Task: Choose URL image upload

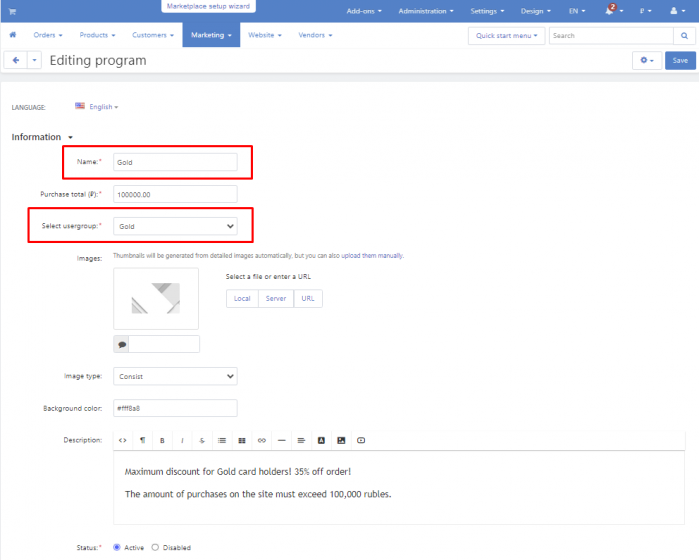Action: (x=308, y=298)
